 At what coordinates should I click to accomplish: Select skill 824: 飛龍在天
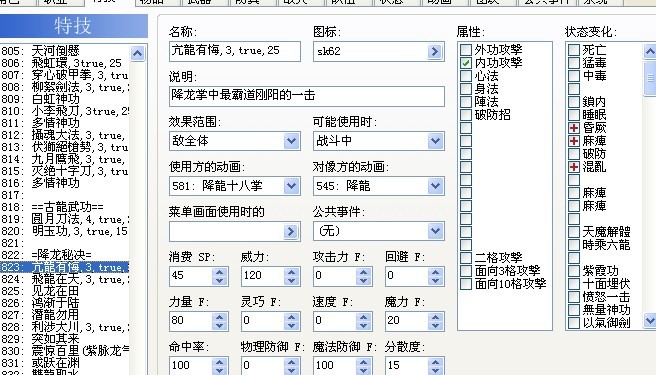pos(65,279)
